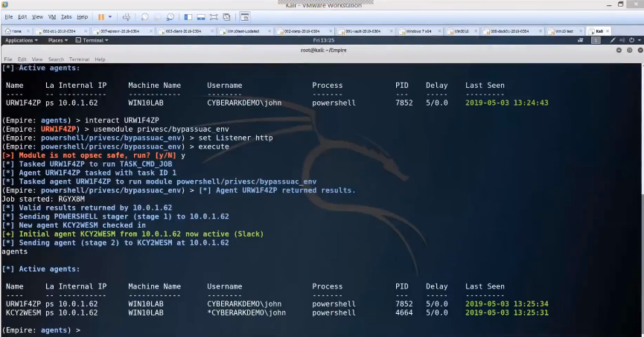Screen dimensions: 644x337
Task: Open VMware Tabs menu
Action: coord(66,17)
